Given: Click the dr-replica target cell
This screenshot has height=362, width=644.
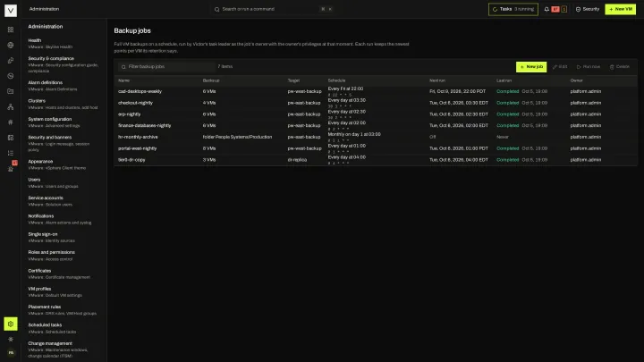Looking at the screenshot, I should (x=297, y=160).
